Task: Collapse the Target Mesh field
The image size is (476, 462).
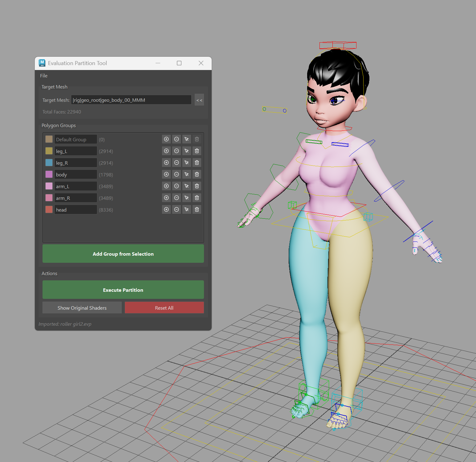Action: (x=199, y=100)
